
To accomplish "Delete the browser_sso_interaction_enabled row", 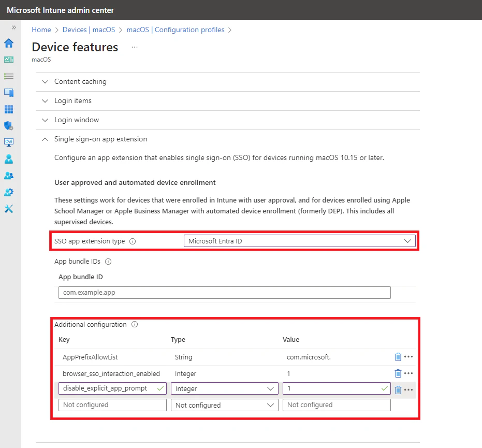I will pos(398,373).
